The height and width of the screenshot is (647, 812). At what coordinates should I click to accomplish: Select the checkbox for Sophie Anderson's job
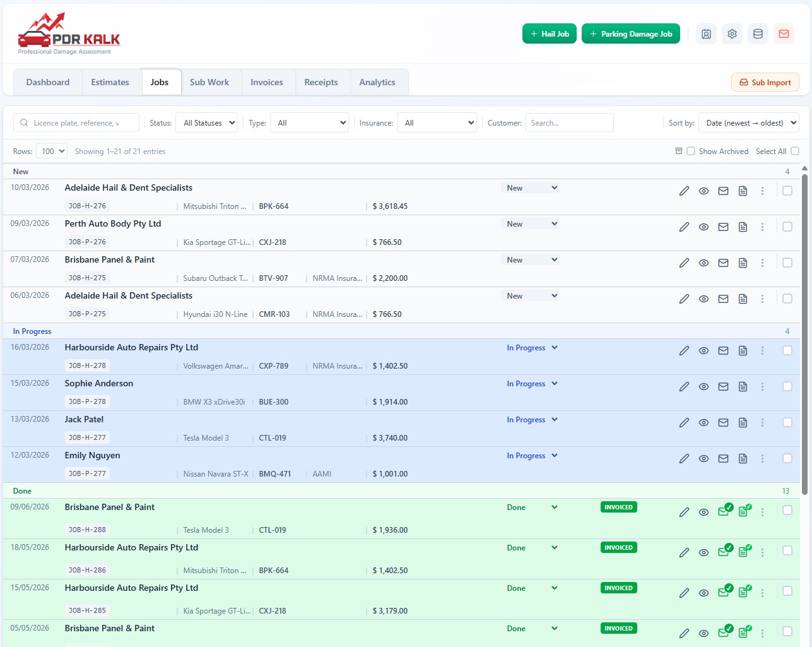click(787, 386)
